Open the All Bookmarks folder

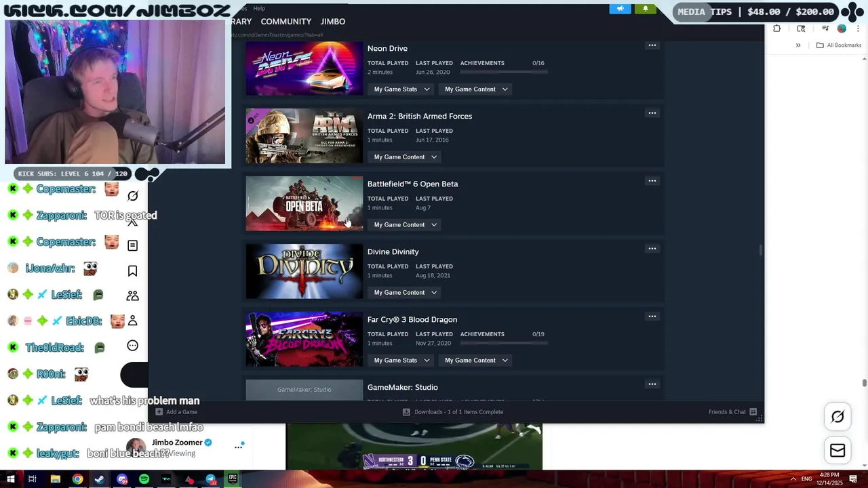[839, 45]
